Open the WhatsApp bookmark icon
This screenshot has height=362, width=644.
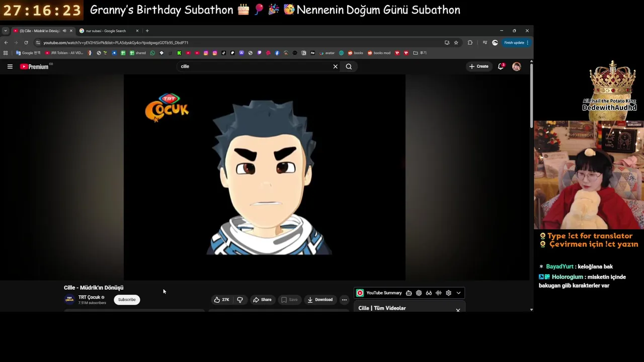tap(152, 53)
